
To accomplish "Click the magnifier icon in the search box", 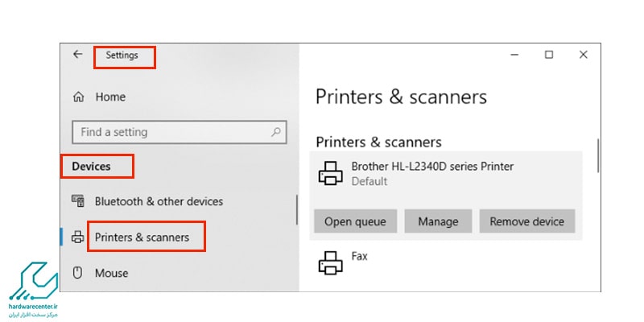I will tap(276, 132).
